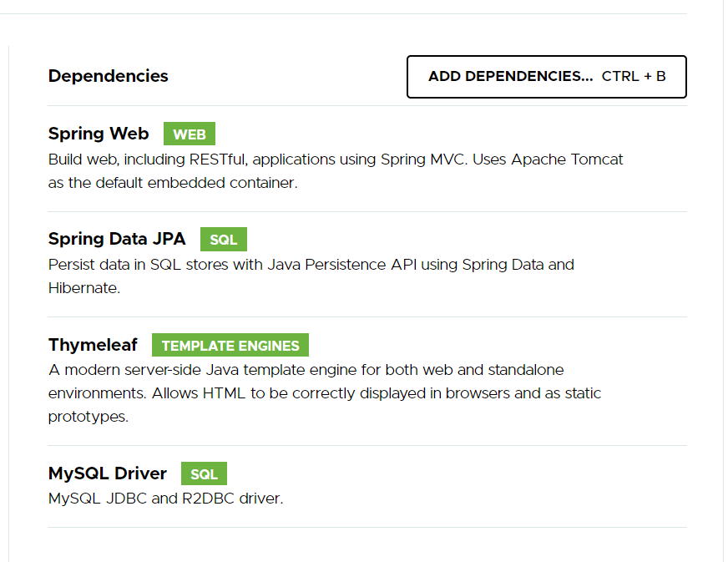Click the SQL badge next to MySQL Driver
Image resolution: width=728 pixels, height=562 pixels.
tap(204, 473)
